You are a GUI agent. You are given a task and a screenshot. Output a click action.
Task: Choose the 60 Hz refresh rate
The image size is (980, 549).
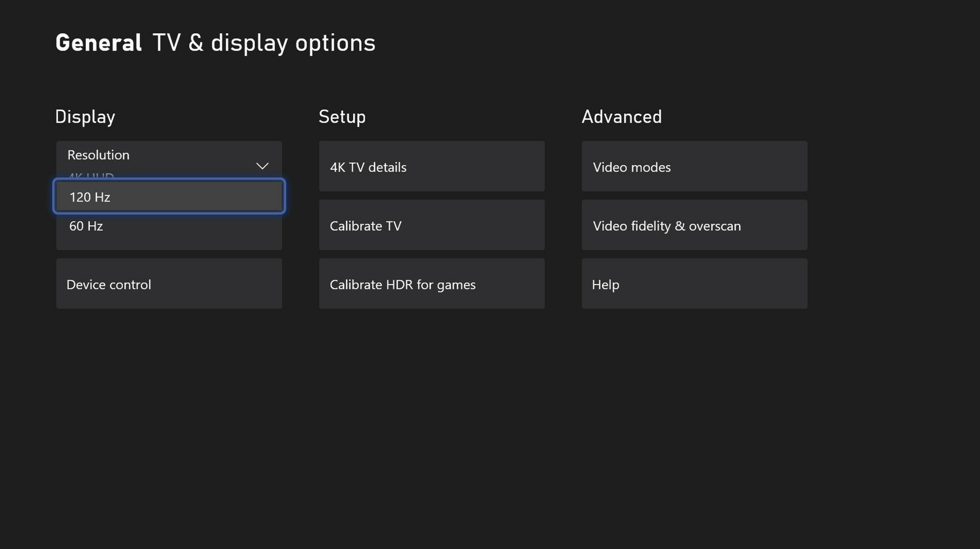click(x=169, y=226)
